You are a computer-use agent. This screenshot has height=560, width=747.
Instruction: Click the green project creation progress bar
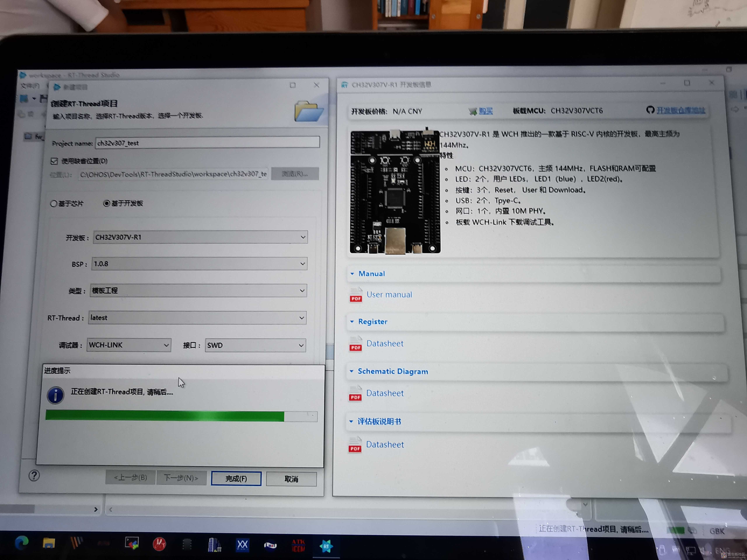point(181,416)
